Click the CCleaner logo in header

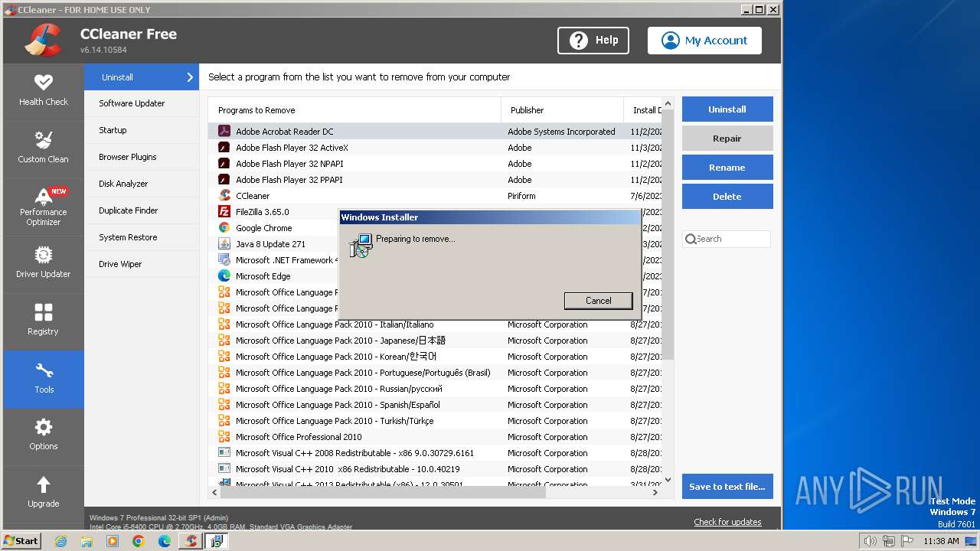pyautogui.click(x=43, y=41)
